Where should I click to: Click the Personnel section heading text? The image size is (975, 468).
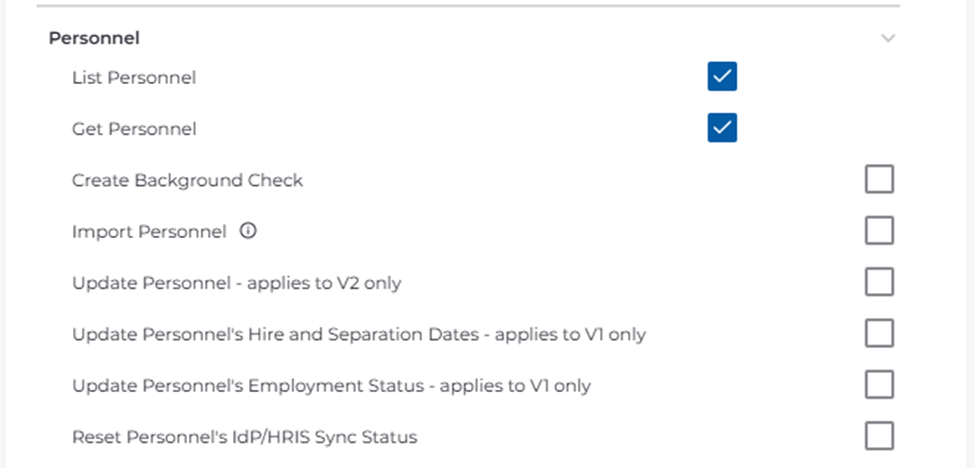pyautogui.click(x=94, y=39)
